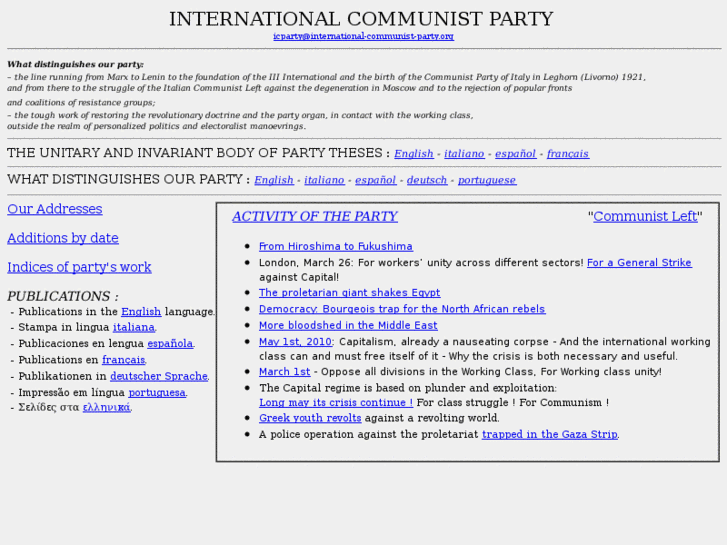Open Impressão em língua portuguesa link
This screenshot has width=727, height=545.
click(157, 392)
